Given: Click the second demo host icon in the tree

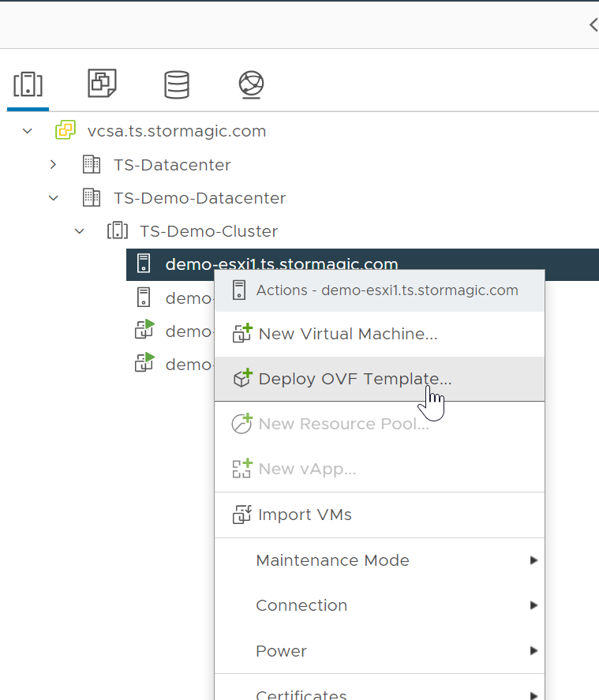Looking at the screenshot, I should coord(144,297).
